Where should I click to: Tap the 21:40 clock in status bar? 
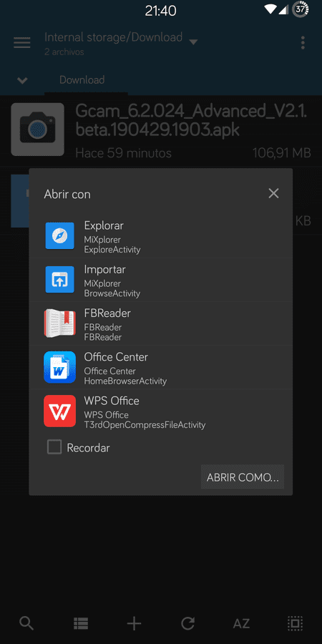coord(160,11)
